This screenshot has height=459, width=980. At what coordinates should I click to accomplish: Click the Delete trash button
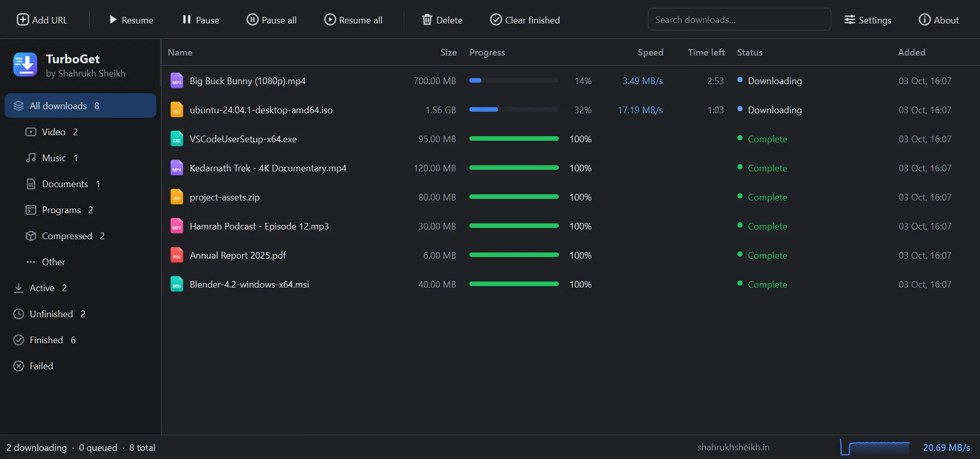442,20
